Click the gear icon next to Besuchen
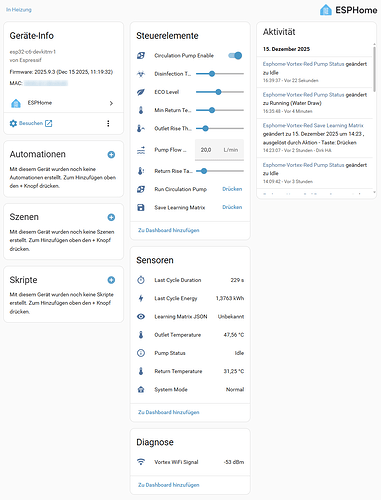The width and height of the screenshot is (381, 500). point(13,123)
